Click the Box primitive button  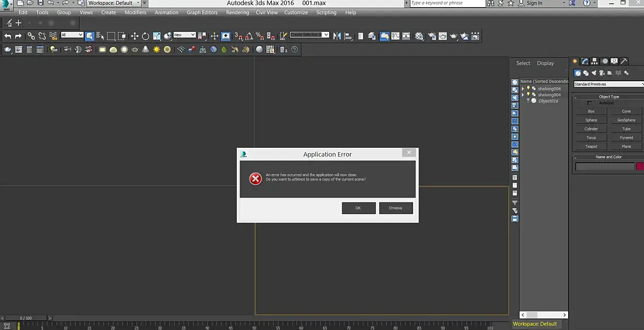tap(591, 111)
